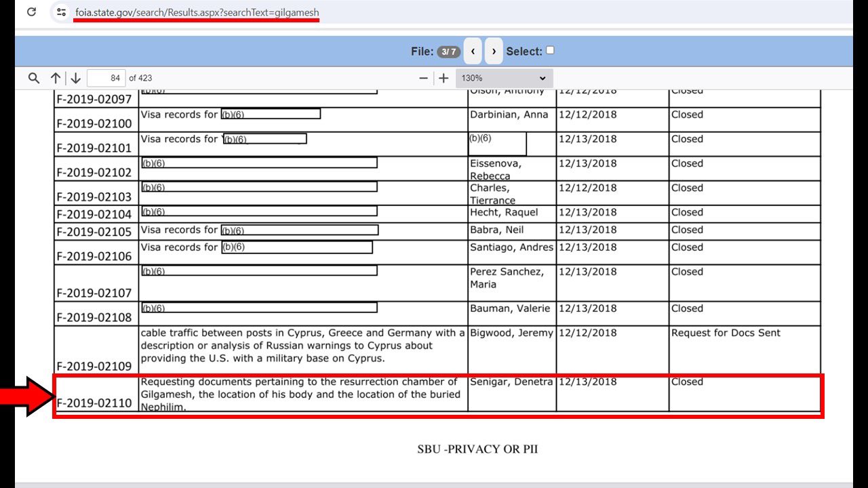The image size is (868, 488).
Task: Zoom in using the plus icon
Action: (443, 78)
